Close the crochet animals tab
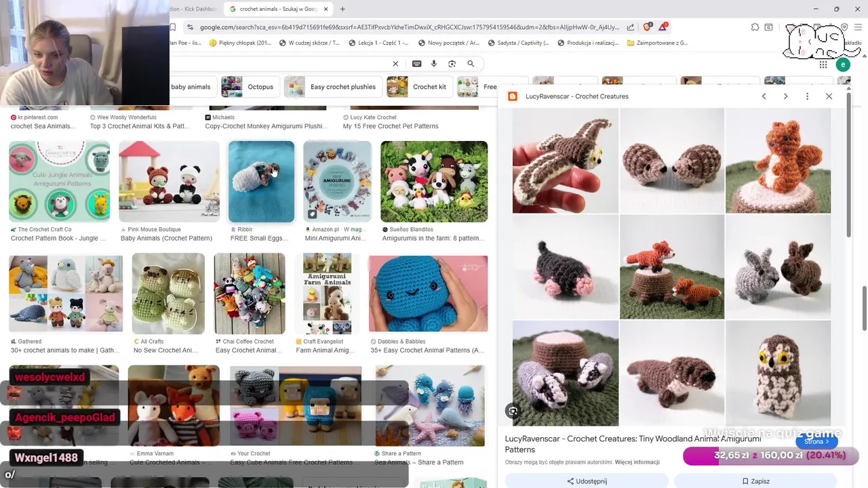This screenshot has width=868, height=488. [325, 9]
